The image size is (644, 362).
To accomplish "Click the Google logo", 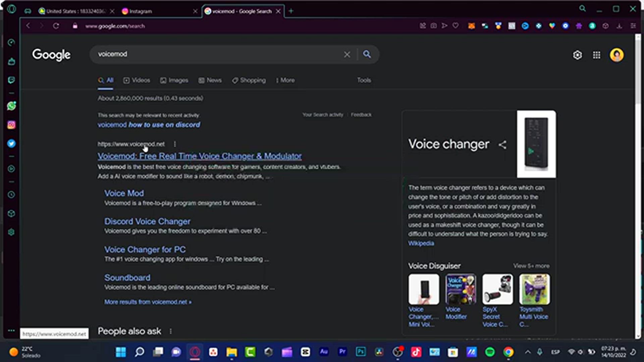I will 51,55.
